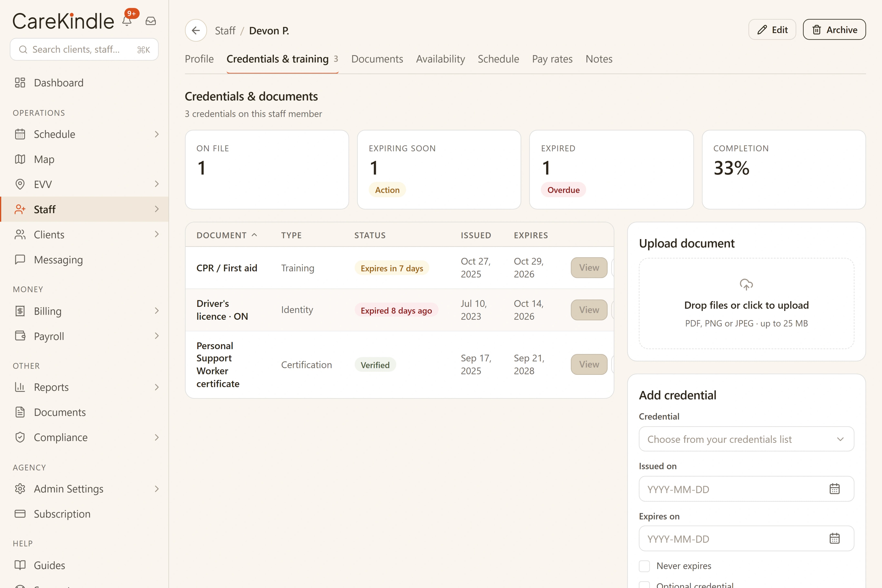Open the inbox tray icon
This screenshot has width=882, height=588.
[x=151, y=21]
